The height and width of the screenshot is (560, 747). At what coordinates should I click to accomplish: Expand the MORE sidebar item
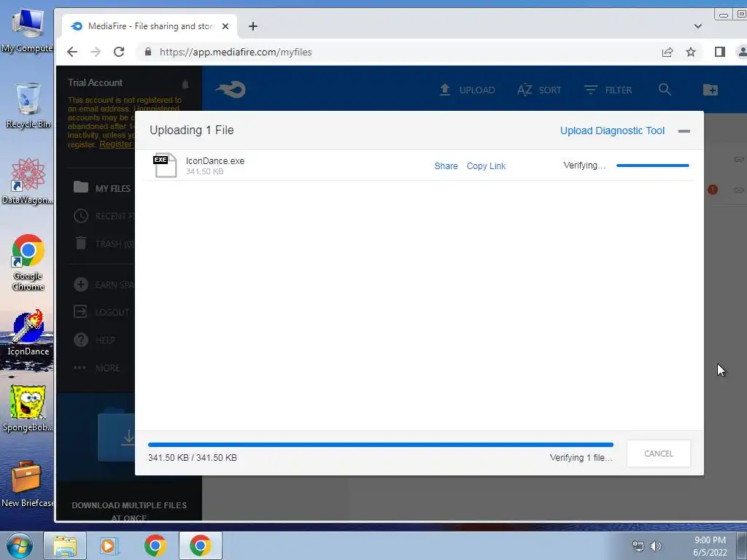[97, 367]
